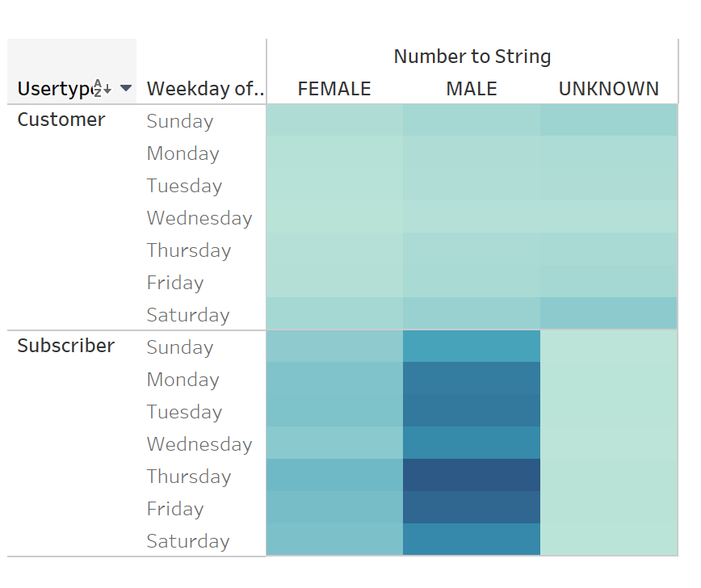Click Saturday label in the Customer section
Screen dimensions: 701x588
(187, 315)
